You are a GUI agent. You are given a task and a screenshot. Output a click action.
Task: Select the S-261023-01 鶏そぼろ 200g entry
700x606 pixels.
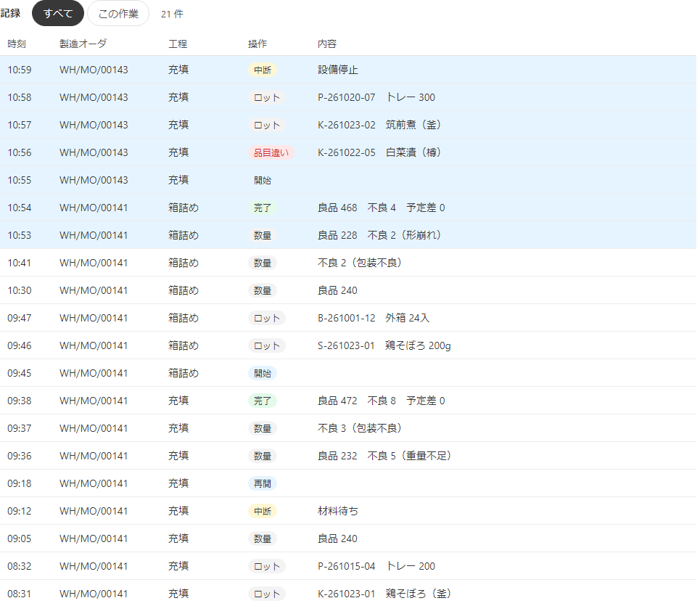tap(384, 345)
